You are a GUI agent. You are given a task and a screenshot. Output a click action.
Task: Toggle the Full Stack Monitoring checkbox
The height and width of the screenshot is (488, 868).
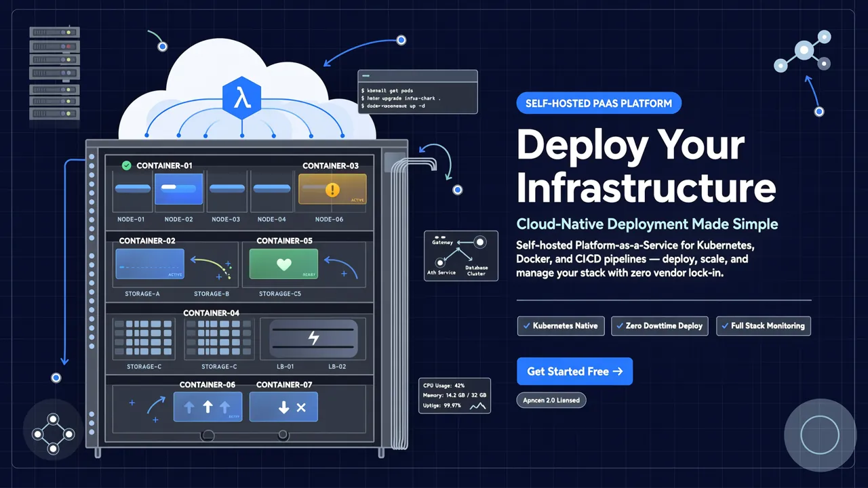click(x=724, y=326)
